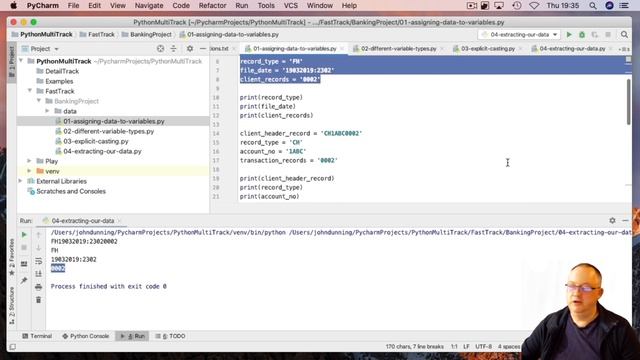This screenshot has height=360, width=640.
Task: Click Print icon in Run panel
Action: coord(38,287)
